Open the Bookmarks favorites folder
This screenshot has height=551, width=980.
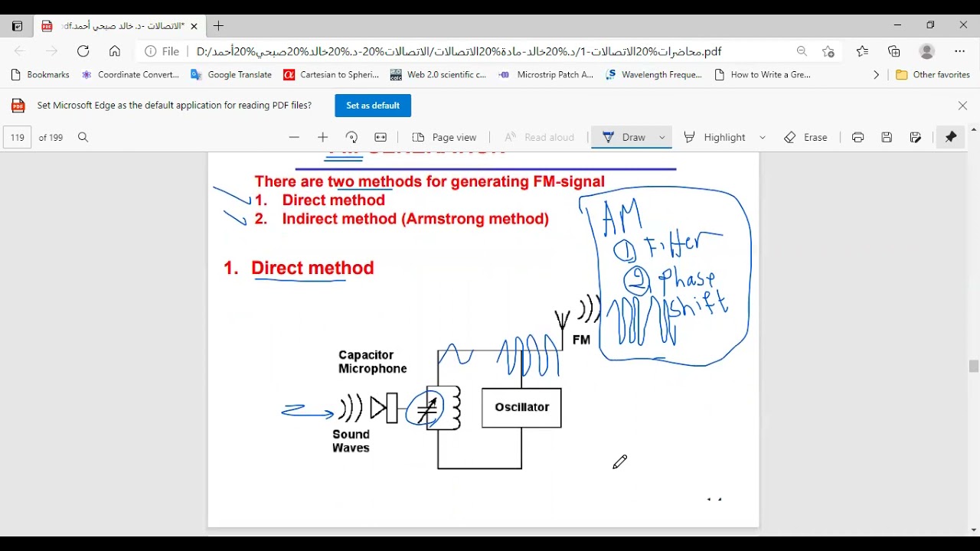coord(41,75)
